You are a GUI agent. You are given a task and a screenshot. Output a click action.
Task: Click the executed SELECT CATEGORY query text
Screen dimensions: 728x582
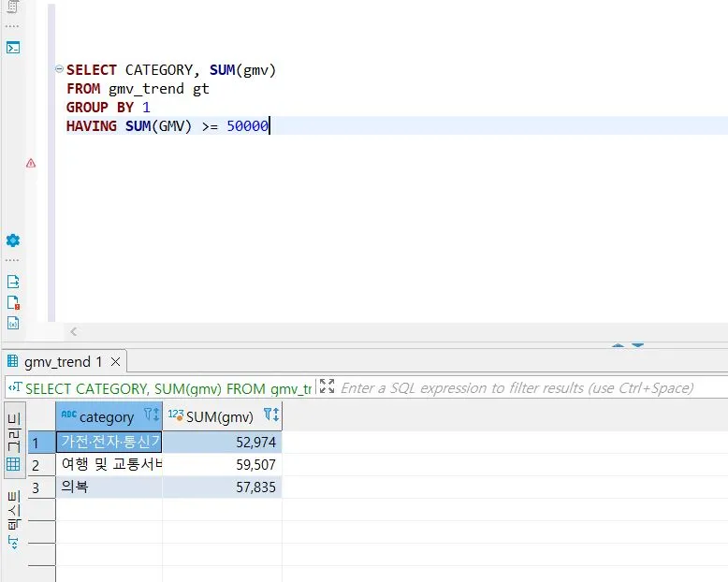[168, 388]
